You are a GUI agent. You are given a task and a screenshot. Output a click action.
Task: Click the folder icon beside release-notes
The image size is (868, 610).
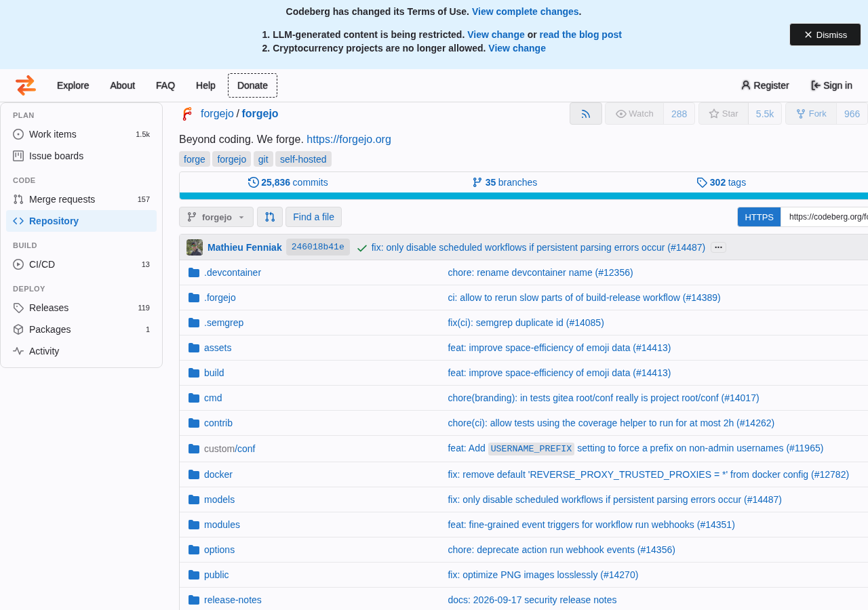pyautogui.click(x=194, y=600)
